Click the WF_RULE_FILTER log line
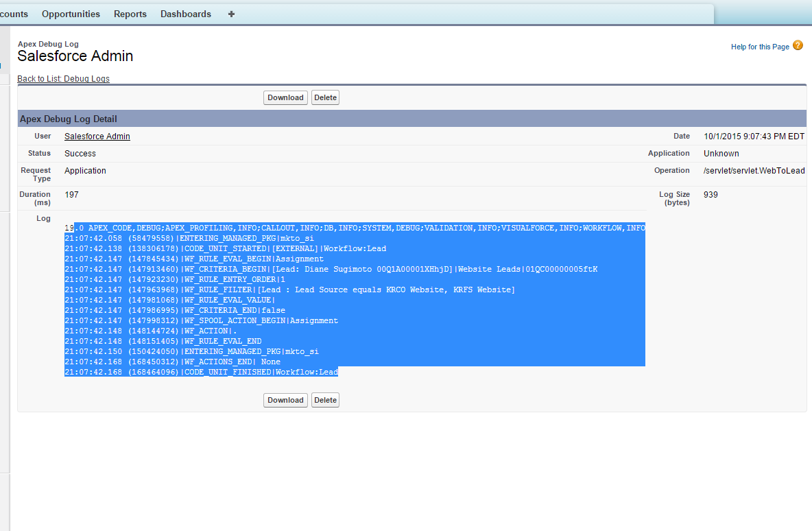The width and height of the screenshot is (812, 531). tap(289, 290)
